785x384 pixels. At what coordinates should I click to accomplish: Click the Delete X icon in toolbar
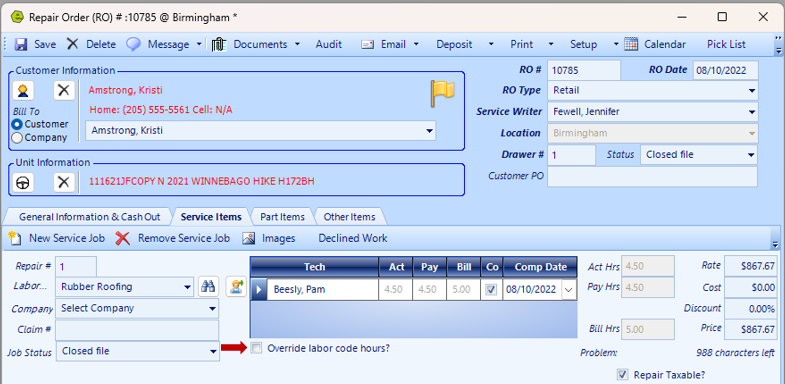(x=73, y=44)
